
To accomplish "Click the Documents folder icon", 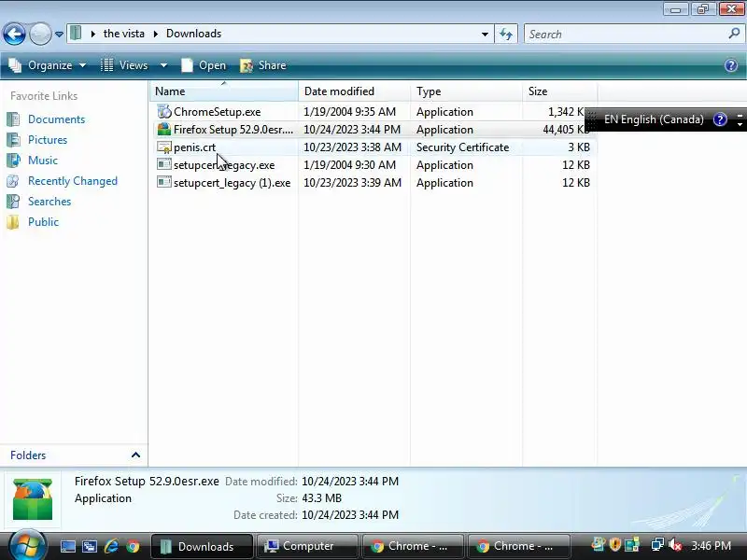I will click(x=13, y=119).
